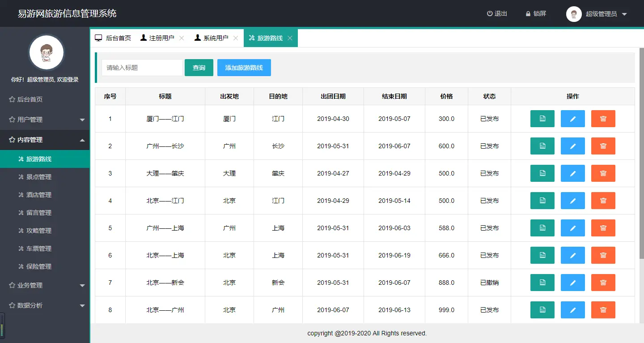Edit the route 北京——新会 using the pencil icon
The height and width of the screenshot is (343, 644).
coord(573,283)
